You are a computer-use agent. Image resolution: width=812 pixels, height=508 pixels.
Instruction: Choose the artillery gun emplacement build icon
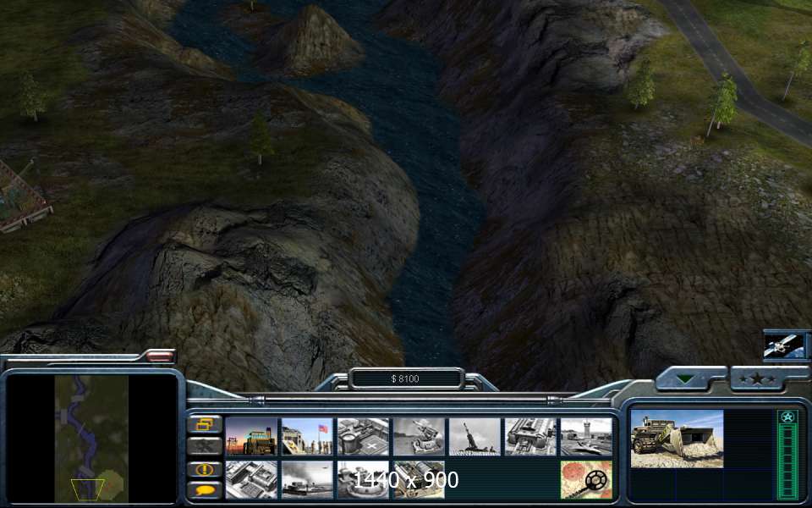tap(475, 437)
